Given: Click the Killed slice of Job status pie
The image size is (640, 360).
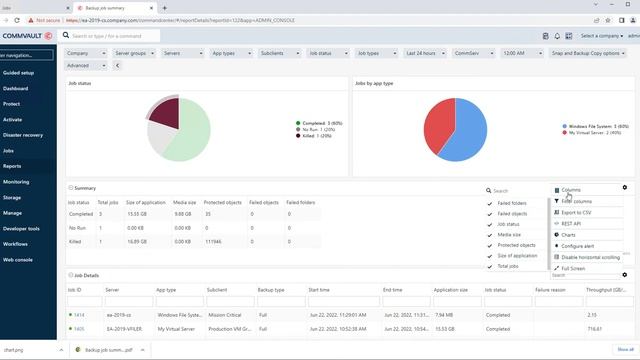Looking at the screenshot, I should pyautogui.click(x=166, y=111).
